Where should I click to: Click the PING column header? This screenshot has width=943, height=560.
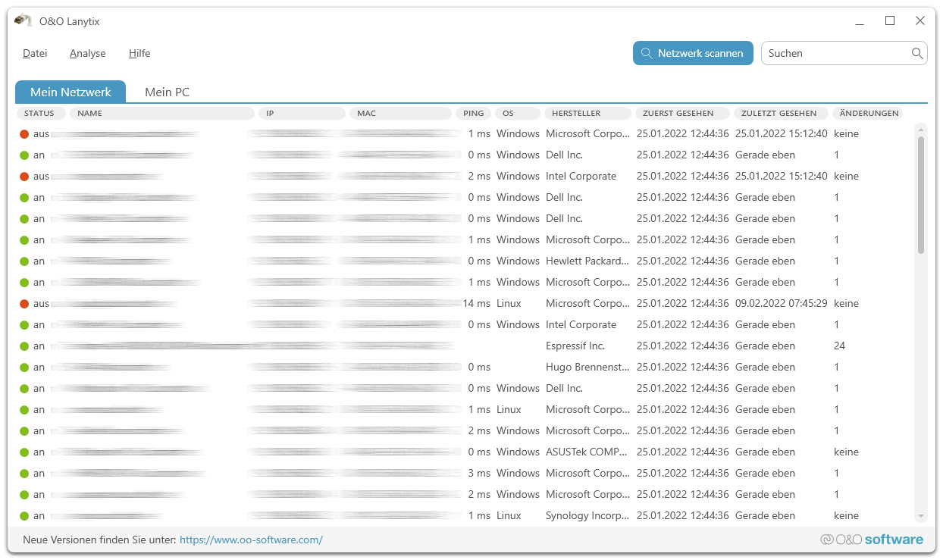474,114
